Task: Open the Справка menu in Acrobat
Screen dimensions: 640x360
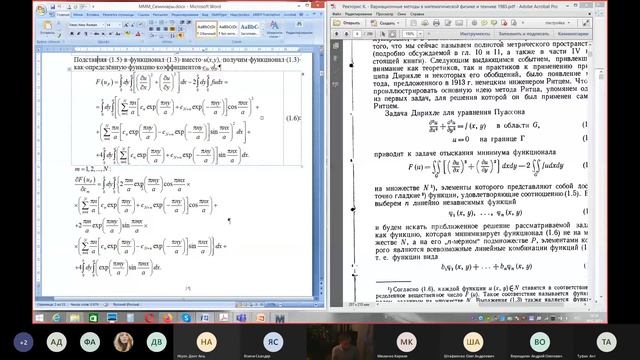Action: pos(417,14)
